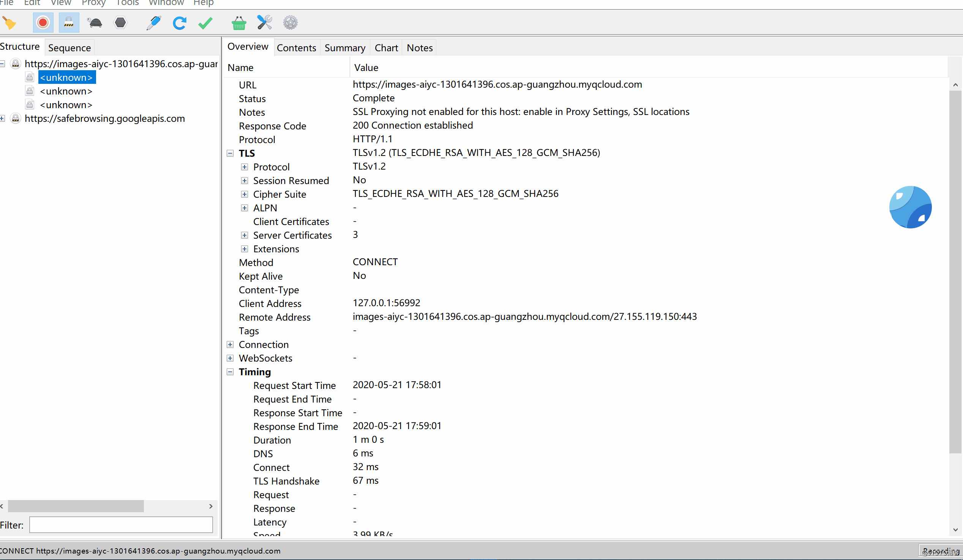Click the Client Address value 127.0.0.1:56992
Image resolution: width=963 pixels, height=560 pixels.
[x=386, y=303]
